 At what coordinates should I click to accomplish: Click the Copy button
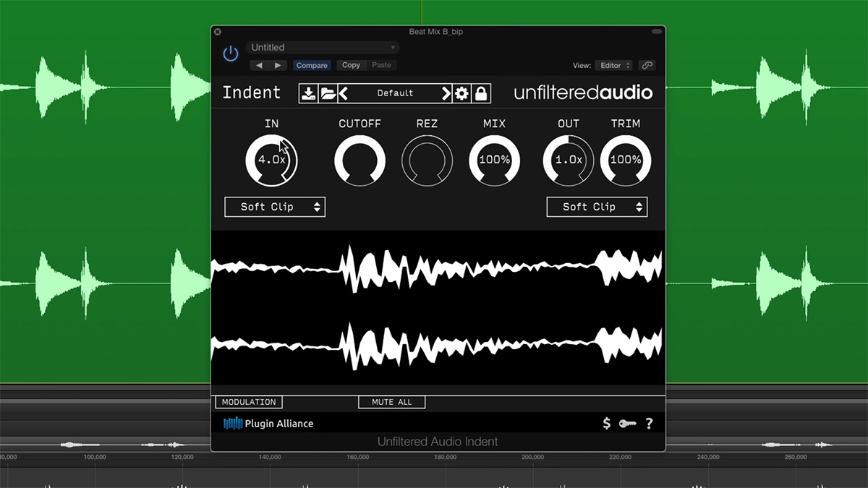pyautogui.click(x=351, y=65)
